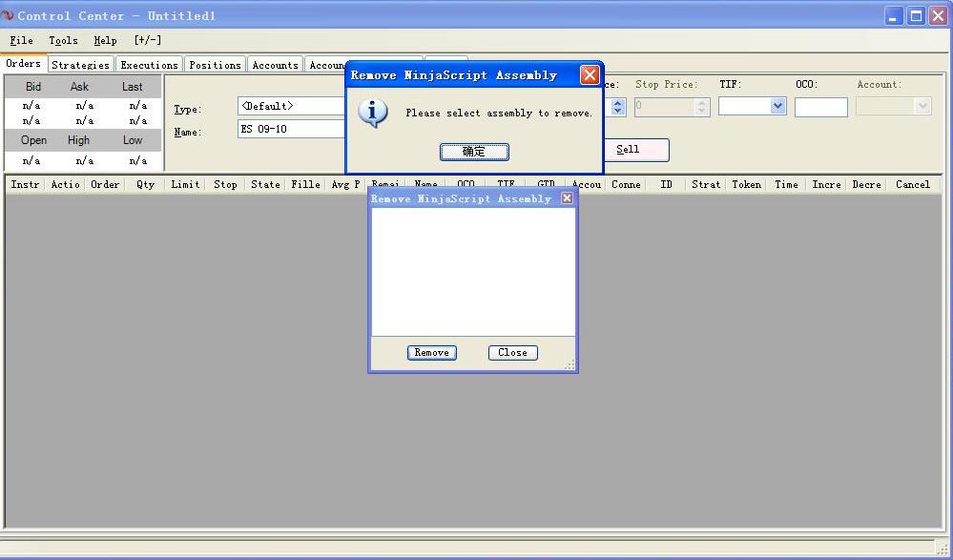Screen dimensions: 953x560
Task: Click the Bid label in quote panel
Action: tap(32, 87)
